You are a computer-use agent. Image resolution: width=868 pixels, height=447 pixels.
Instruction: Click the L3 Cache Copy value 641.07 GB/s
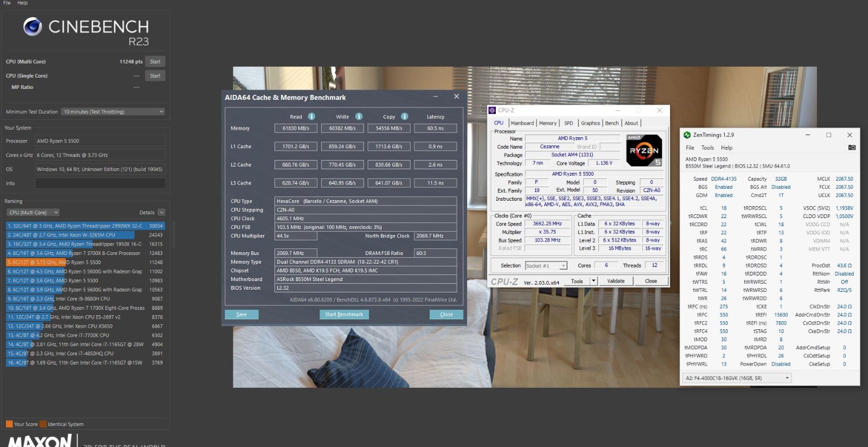389,183
